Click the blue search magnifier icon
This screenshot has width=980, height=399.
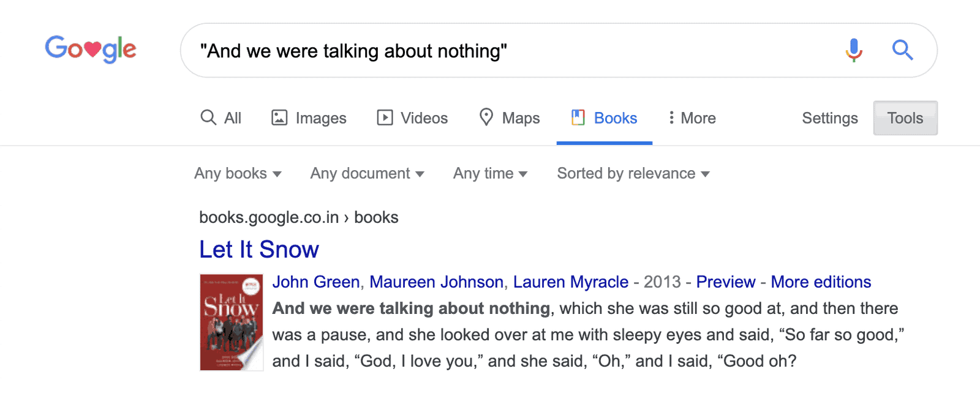[902, 50]
